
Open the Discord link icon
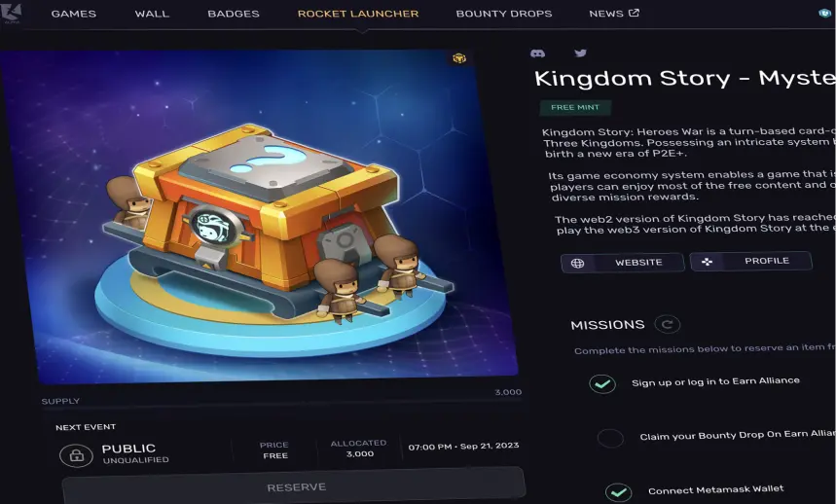(x=537, y=54)
